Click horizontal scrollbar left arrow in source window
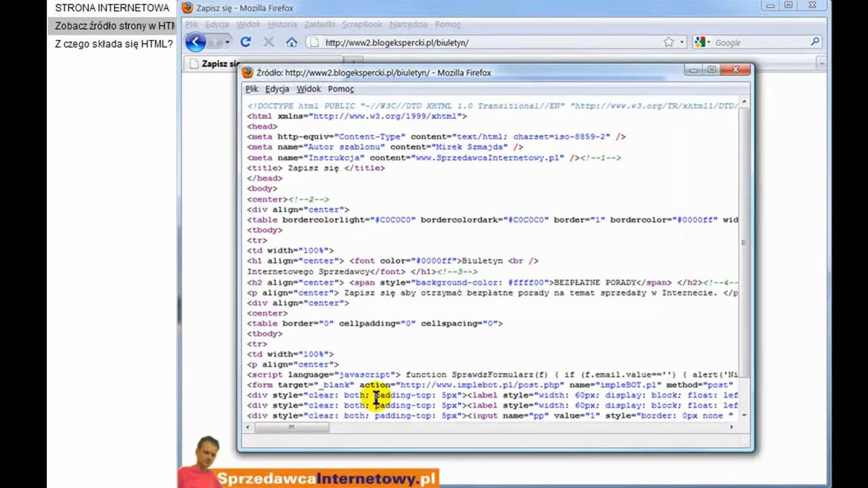This screenshot has width=868, height=488. coord(248,427)
